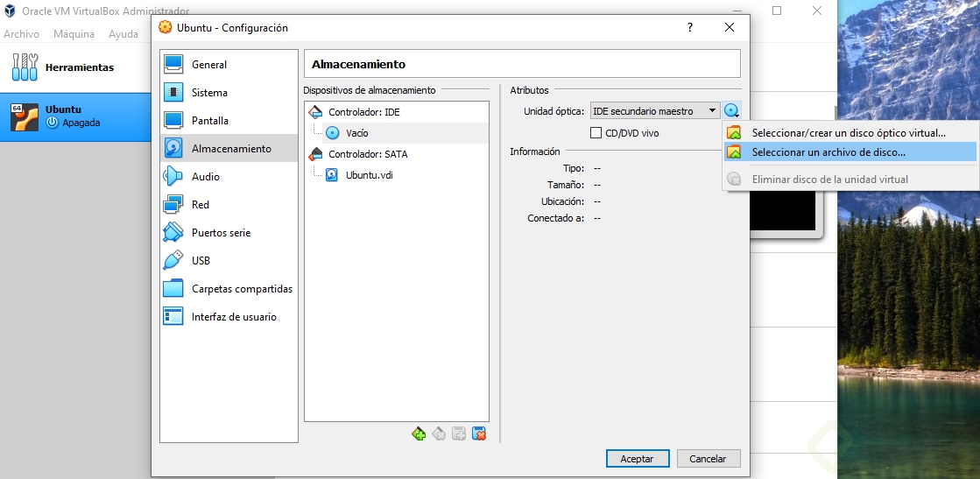980x479 pixels.
Task: Click the Tipo information label
Action: [573, 168]
